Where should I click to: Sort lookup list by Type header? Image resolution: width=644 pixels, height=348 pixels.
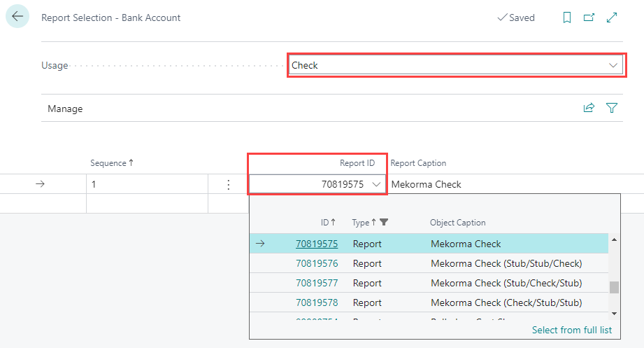point(364,223)
